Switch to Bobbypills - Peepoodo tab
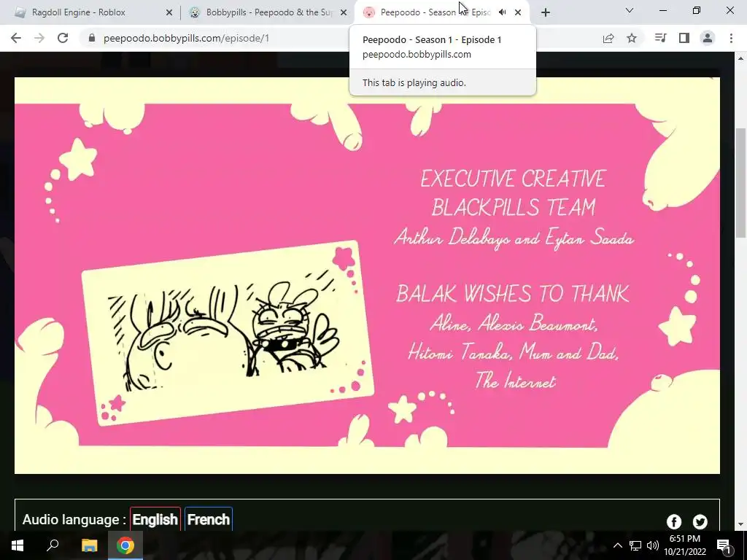This screenshot has height=560, width=747. coord(268,12)
